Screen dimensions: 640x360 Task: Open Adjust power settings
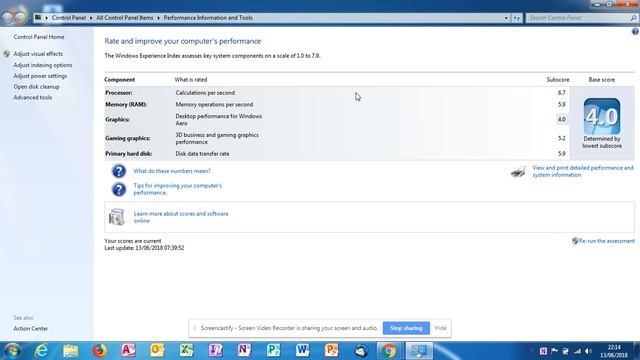[40, 76]
